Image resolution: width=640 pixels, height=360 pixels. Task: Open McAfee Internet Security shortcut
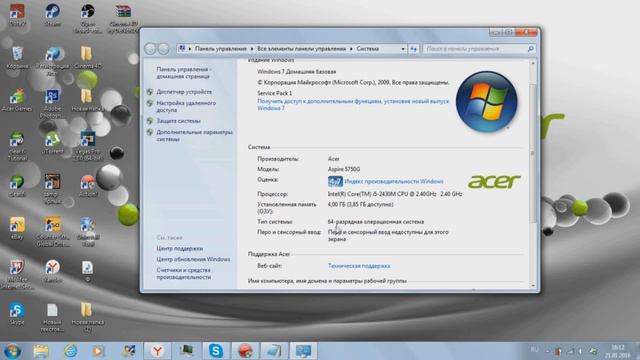pos(17,274)
